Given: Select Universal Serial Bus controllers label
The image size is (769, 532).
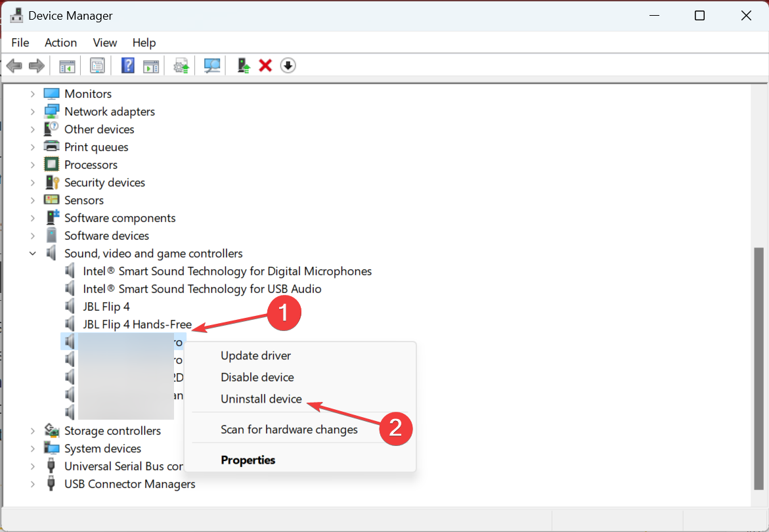Looking at the screenshot, I should pos(124,466).
